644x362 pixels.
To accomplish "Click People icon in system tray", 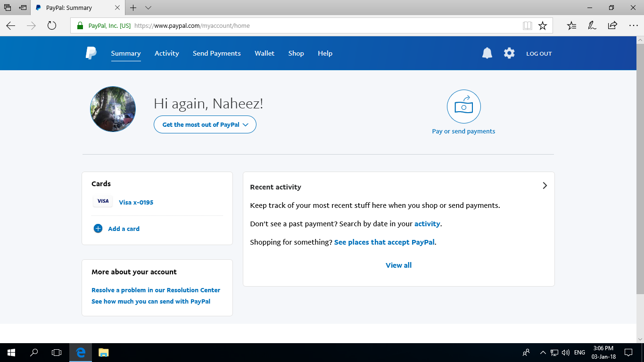I will 526,352.
